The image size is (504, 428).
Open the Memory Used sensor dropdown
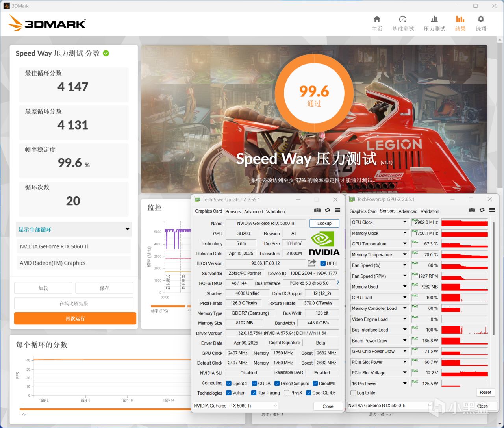coord(404,287)
